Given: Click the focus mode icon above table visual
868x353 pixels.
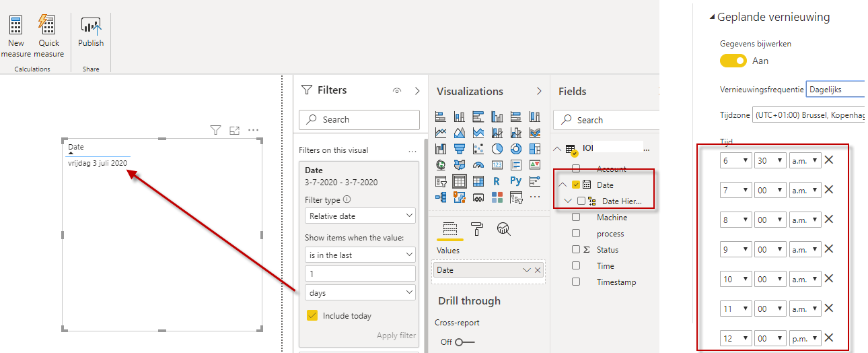Looking at the screenshot, I should (x=234, y=130).
